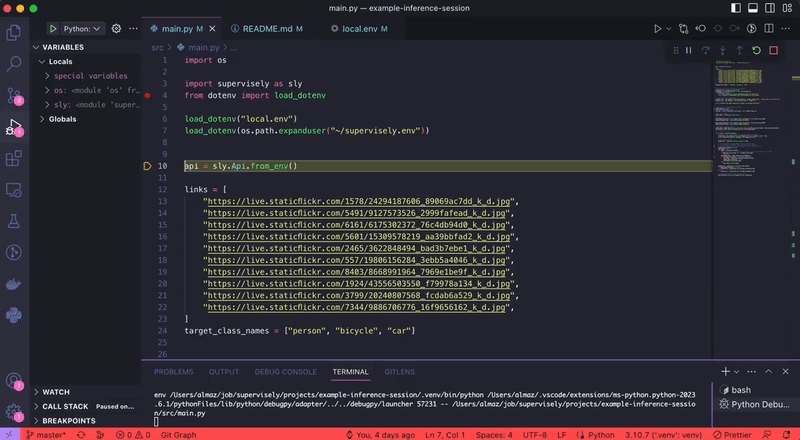Select the Python Debug terminal entry
The width and height of the screenshot is (800, 440).
coord(756,404)
